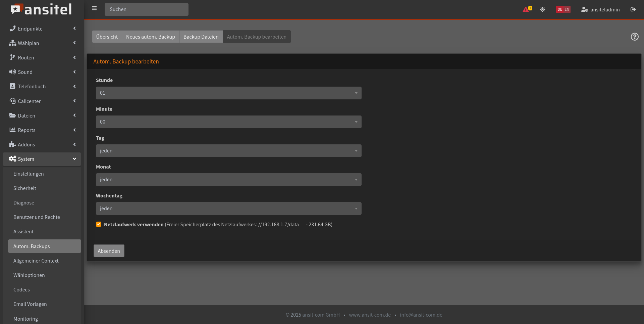Open Allgemeiner Context menu item
This screenshot has width=644, height=324.
[45, 261]
